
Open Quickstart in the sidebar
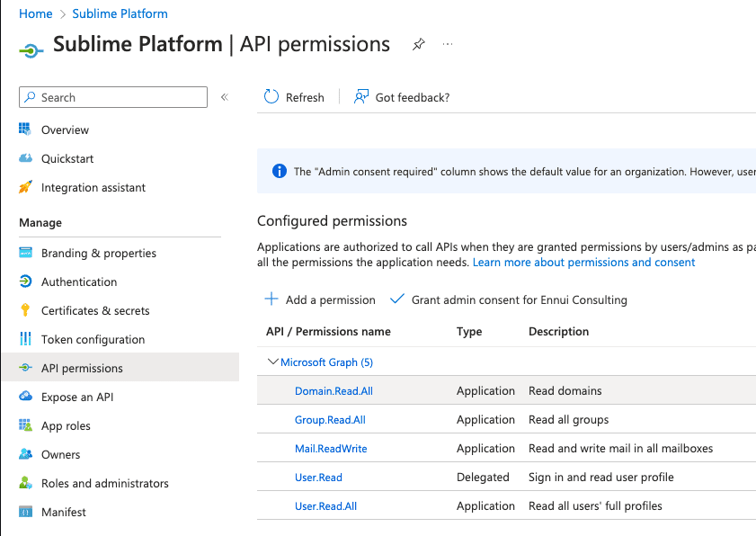pyautogui.click(x=67, y=158)
